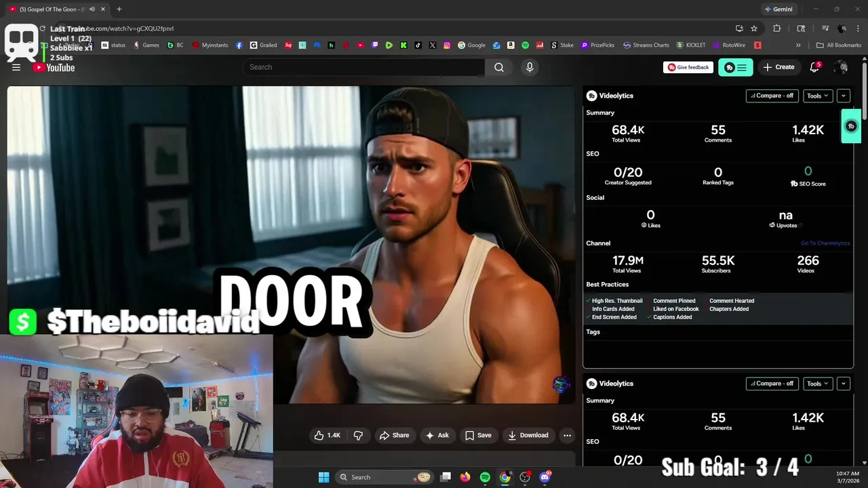Image resolution: width=868 pixels, height=488 pixels.
Task: Open the YouTube hamburger guide menu
Action: (16, 67)
